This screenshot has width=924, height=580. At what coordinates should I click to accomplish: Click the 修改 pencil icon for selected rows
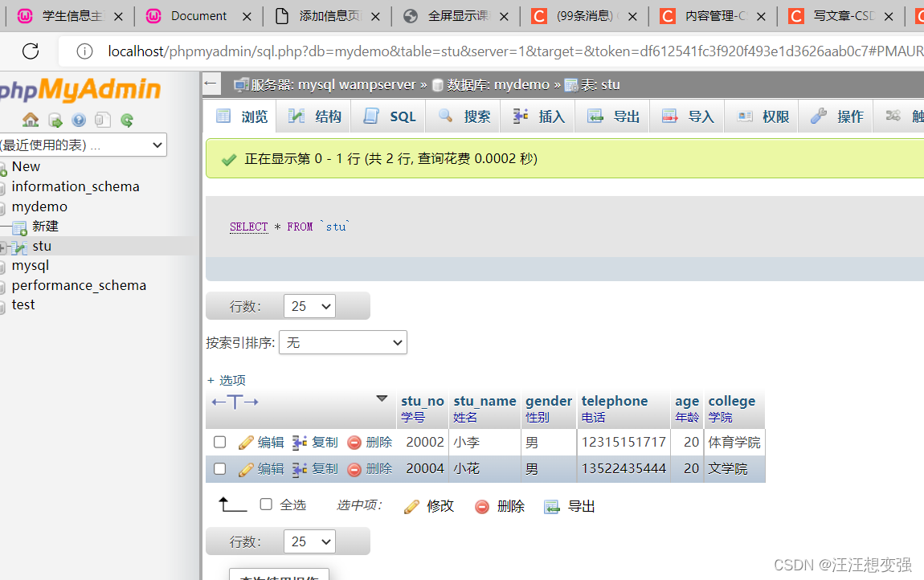click(412, 506)
